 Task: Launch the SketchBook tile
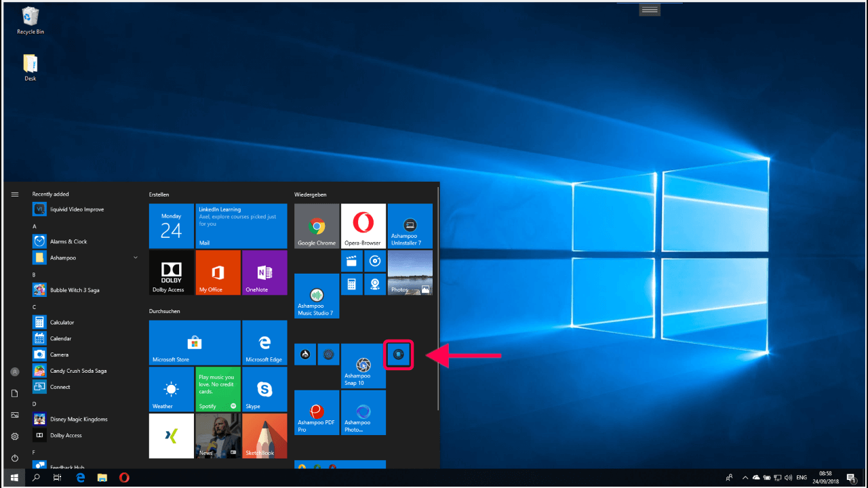coord(264,436)
